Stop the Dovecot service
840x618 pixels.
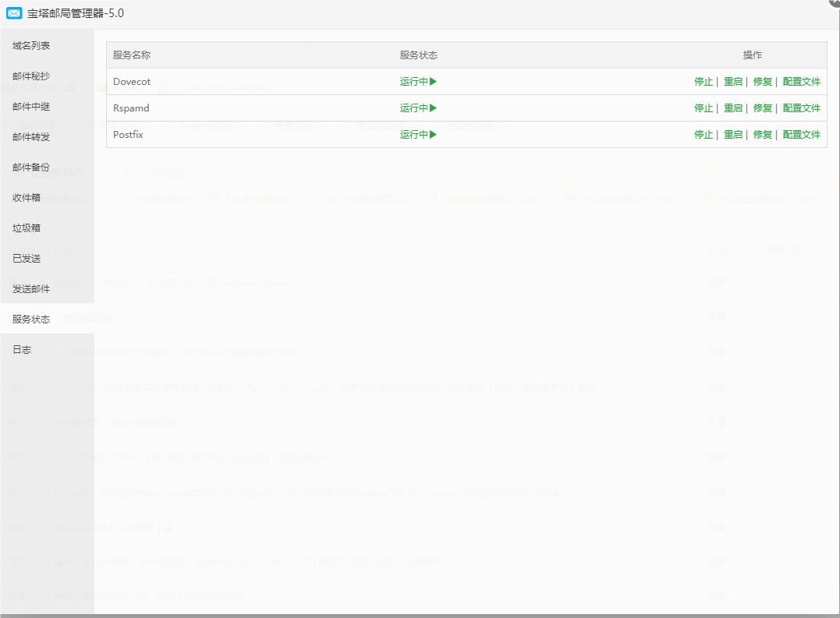coord(704,81)
